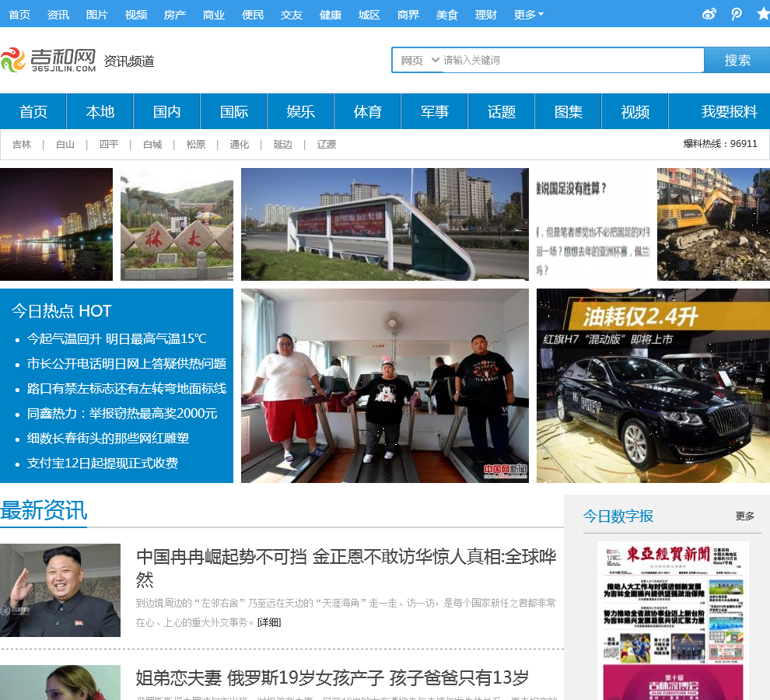Open the 辽源 city link
Image resolution: width=770 pixels, height=700 pixels.
tap(327, 145)
